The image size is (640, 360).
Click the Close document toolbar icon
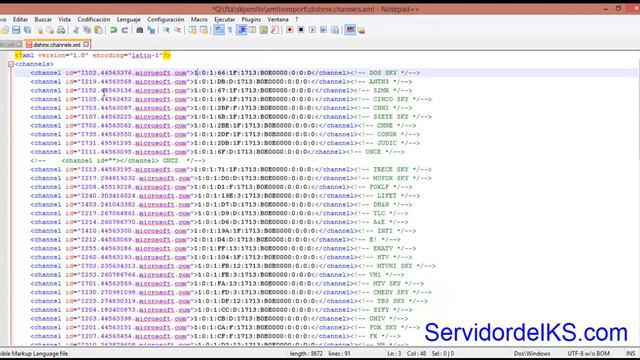pyautogui.click(x=39, y=30)
